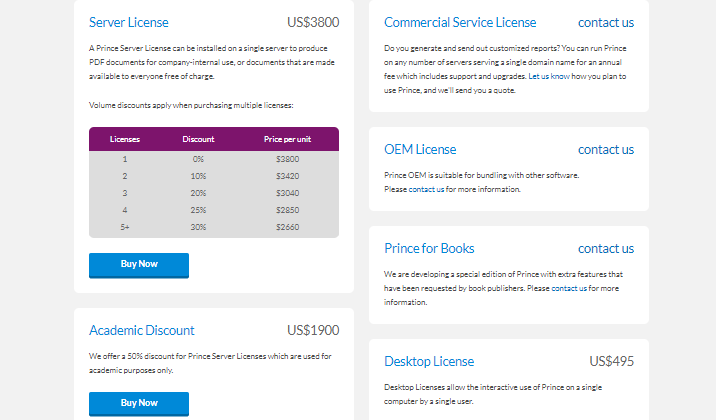Open the Server License heading link
716x420 pixels.
129,22
